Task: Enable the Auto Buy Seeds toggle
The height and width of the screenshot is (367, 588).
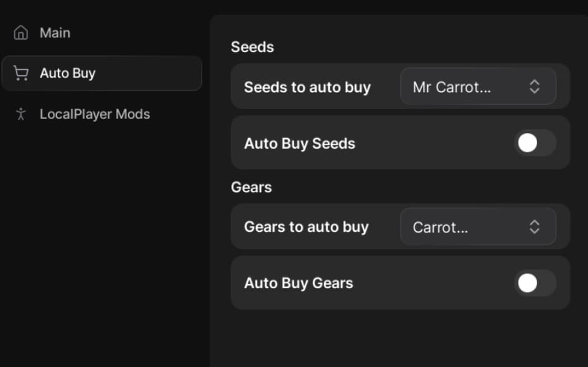Action: (x=535, y=143)
